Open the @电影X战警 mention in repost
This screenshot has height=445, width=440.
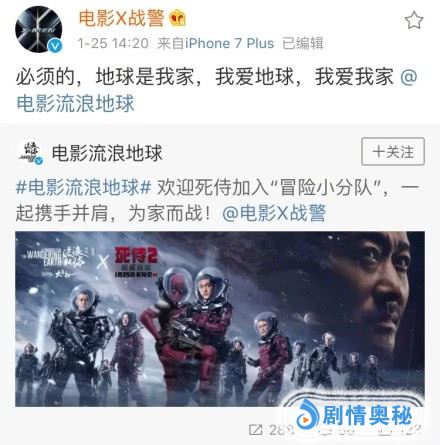[274, 213]
